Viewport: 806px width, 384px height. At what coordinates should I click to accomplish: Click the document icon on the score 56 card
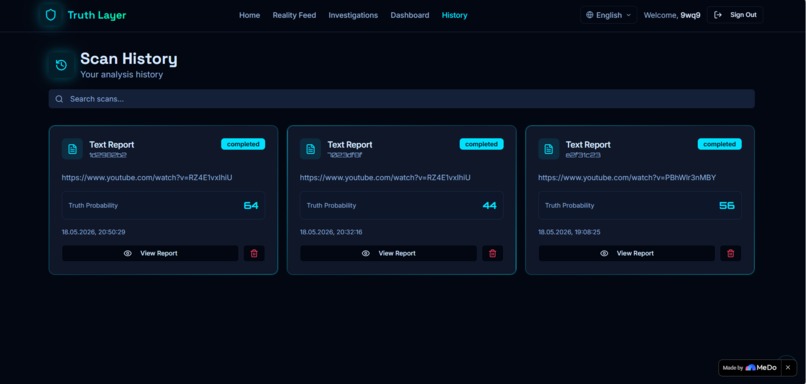tap(549, 149)
